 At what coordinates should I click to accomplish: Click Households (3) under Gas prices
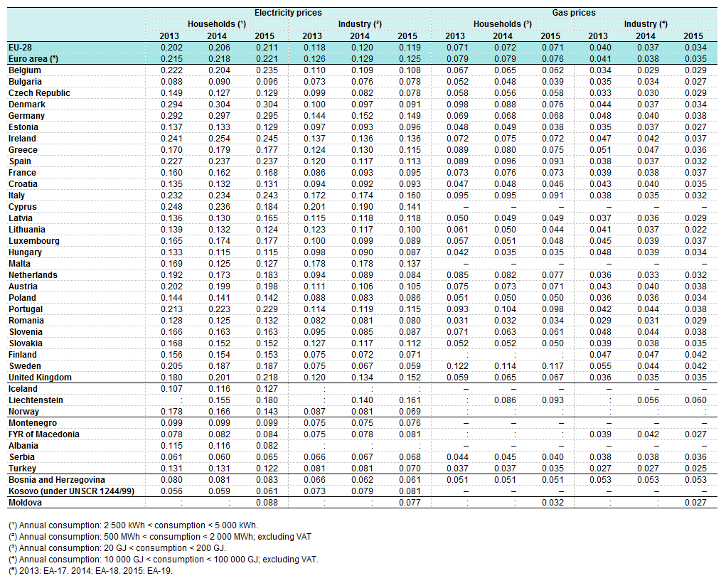coord(502,24)
